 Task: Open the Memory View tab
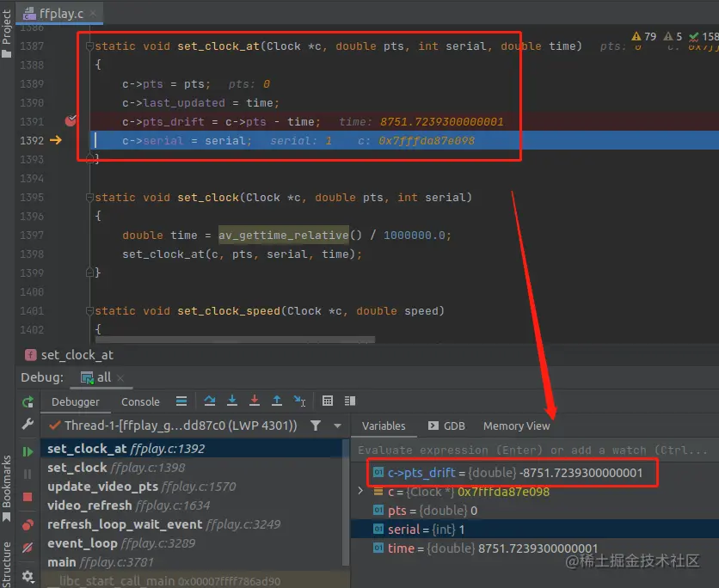pos(517,426)
